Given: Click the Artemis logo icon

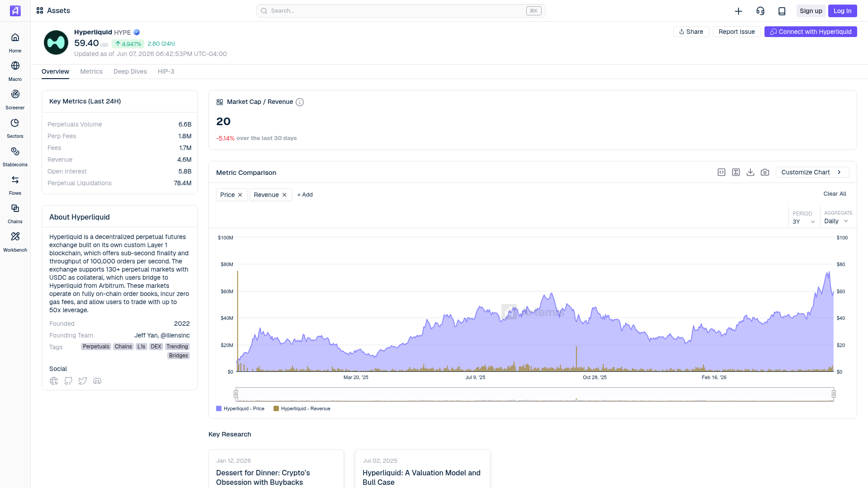Looking at the screenshot, I should tap(15, 11).
